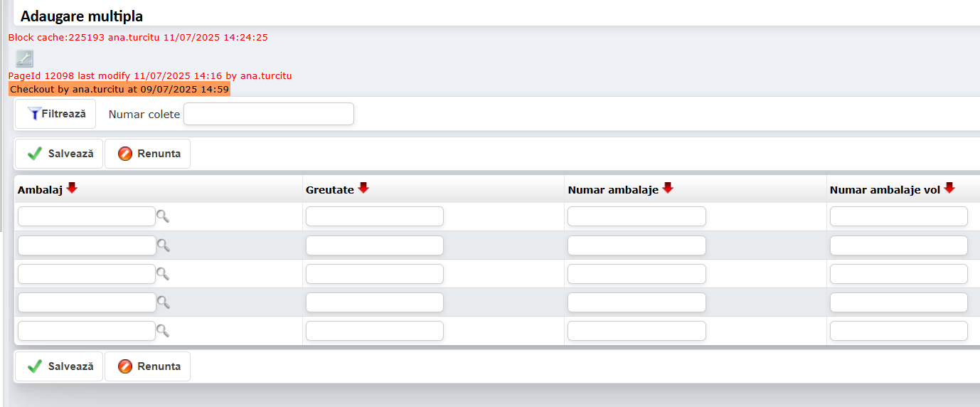Click red arrow beside Numar ambalaje vol

tap(949, 188)
